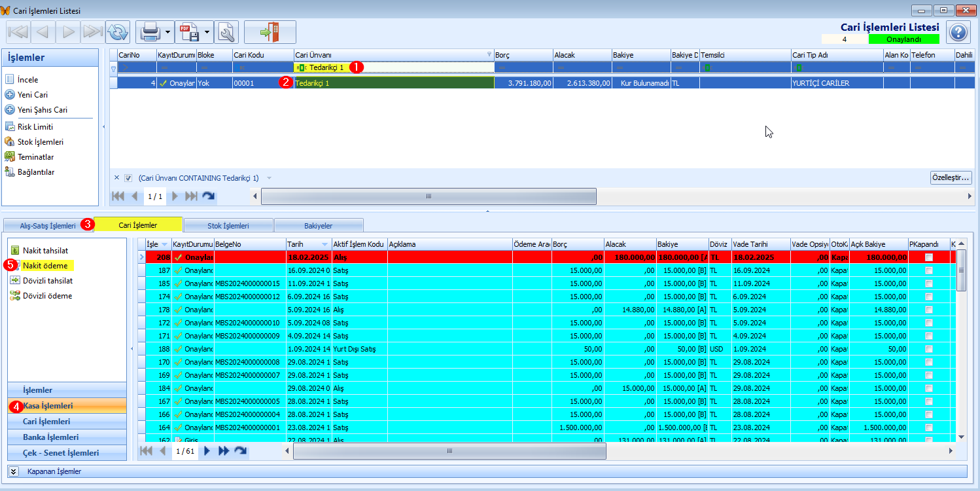Tick the PKapandı checkbox for record 187

click(x=928, y=270)
